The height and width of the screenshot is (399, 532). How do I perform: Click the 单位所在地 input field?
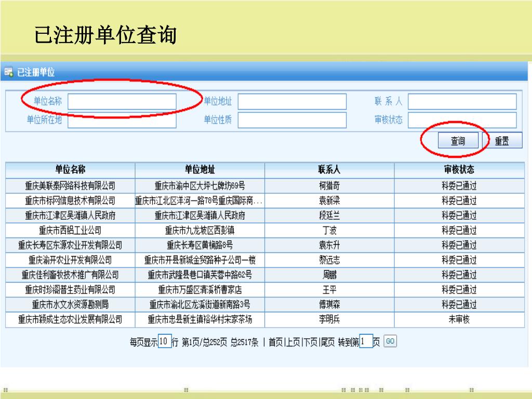pyautogui.click(x=122, y=120)
